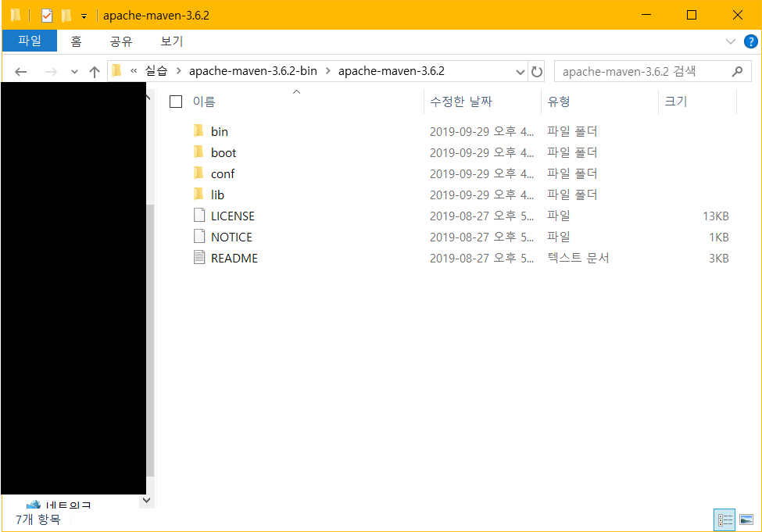Open recent locations dropdown arrow
This screenshot has height=532, width=762.
[x=74, y=72]
